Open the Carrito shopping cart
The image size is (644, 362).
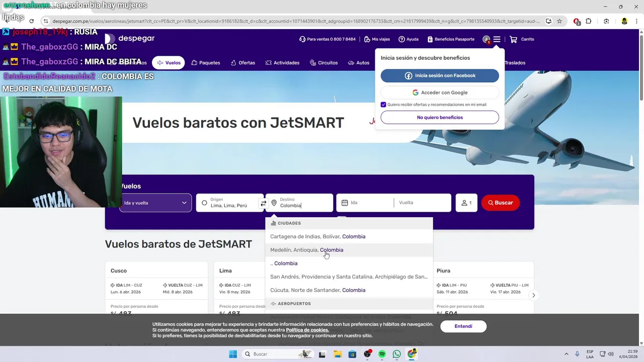522,39
